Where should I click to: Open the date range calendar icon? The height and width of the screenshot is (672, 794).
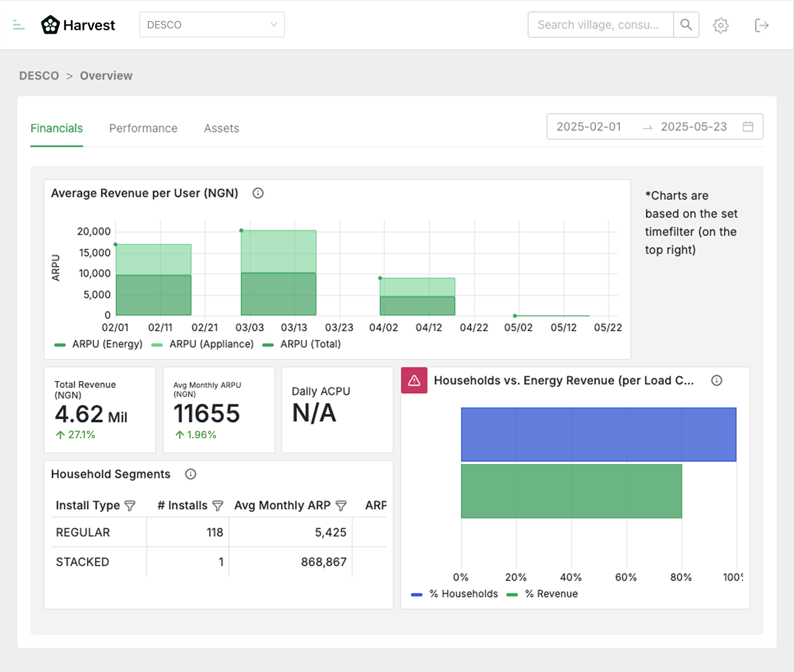pos(748,127)
